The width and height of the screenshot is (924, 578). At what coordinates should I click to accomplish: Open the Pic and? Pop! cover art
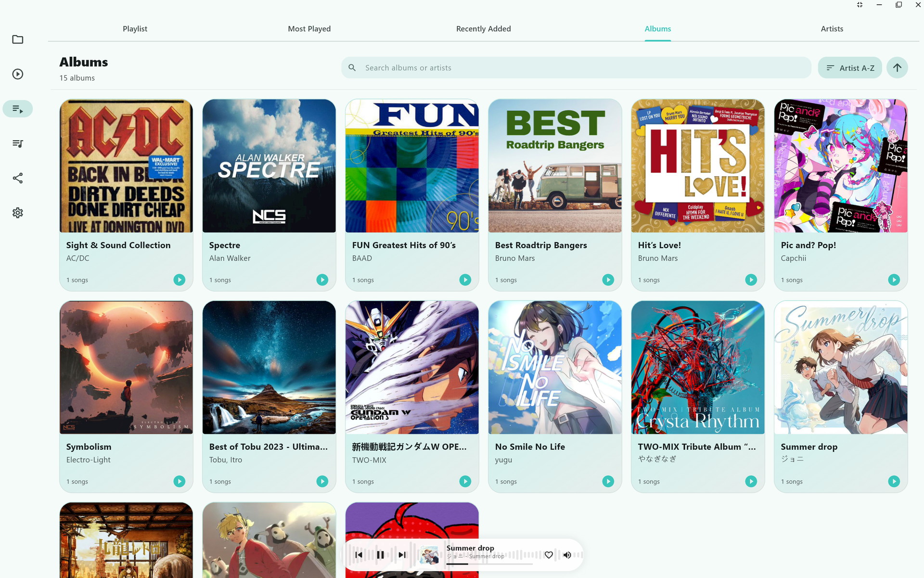pyautogui.click(x=841, y=166)
